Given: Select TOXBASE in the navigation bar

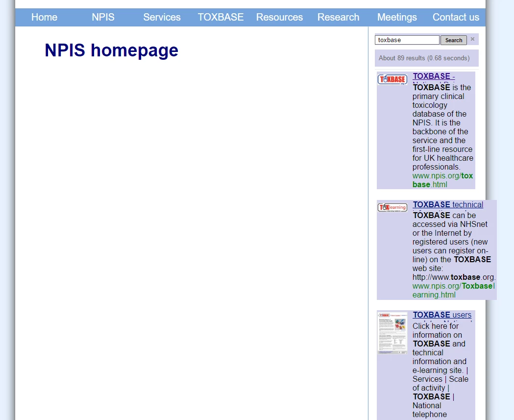Looking at the screenshot, I should (x=220, y=17).
